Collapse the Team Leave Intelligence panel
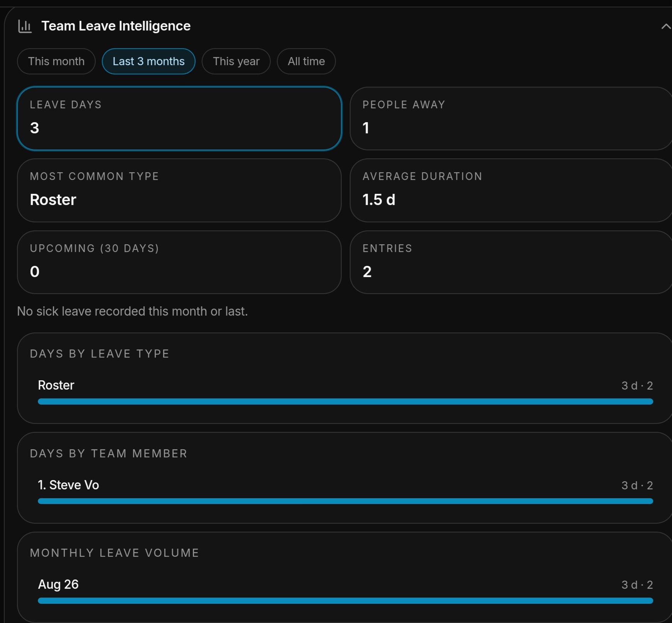Image resolution: width=672 pixels, height=623 pixels. (666, 26)
